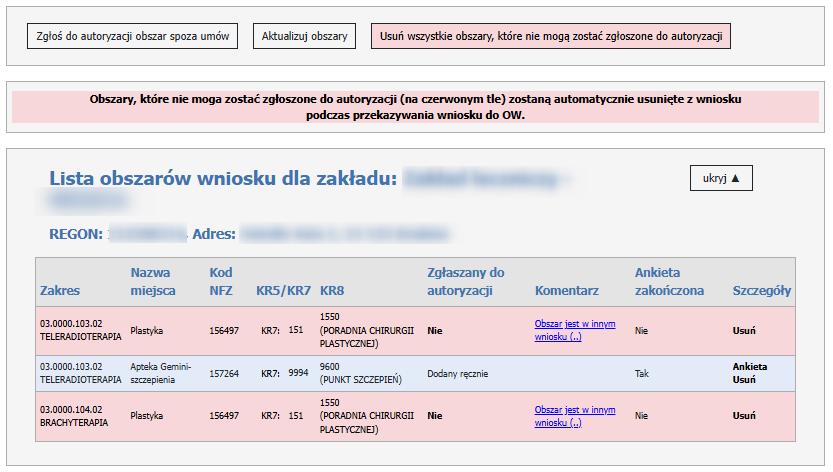Image resolution: width=833 pixels, height=472 pixels.
Task: Open comment link in BRACHYTERAPIA row
Action: [x=575, y=415]
